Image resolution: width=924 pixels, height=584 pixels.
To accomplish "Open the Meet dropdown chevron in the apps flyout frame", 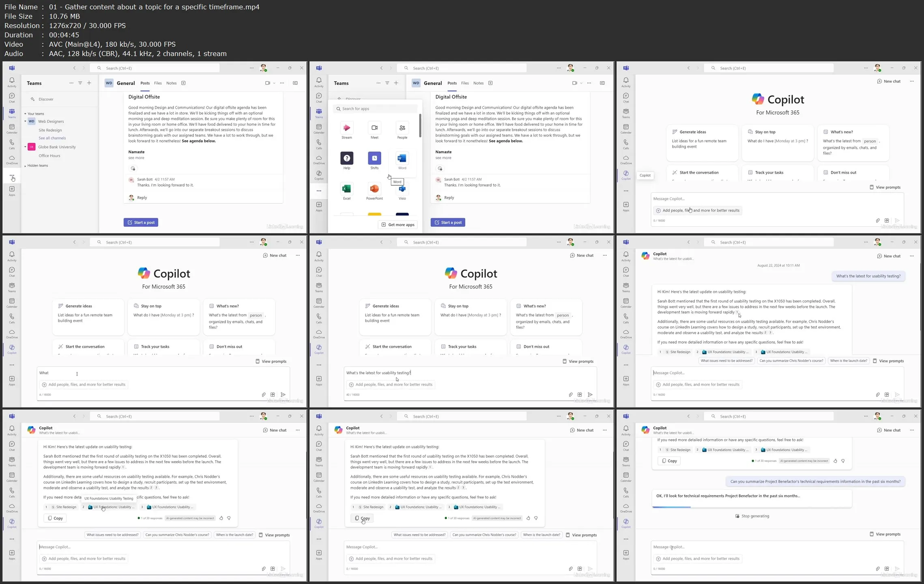I will 581,83.
